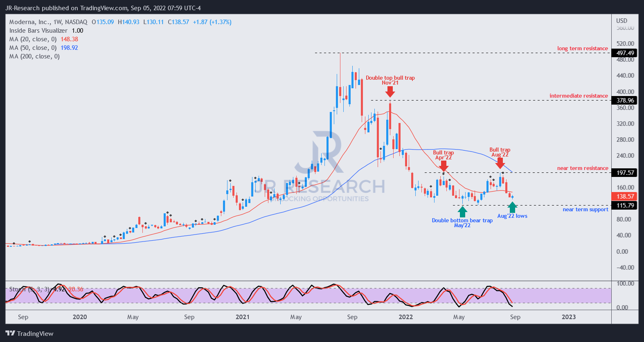Click the 115.79 price label on axis
644x342 pixels.
coord(625,206)
